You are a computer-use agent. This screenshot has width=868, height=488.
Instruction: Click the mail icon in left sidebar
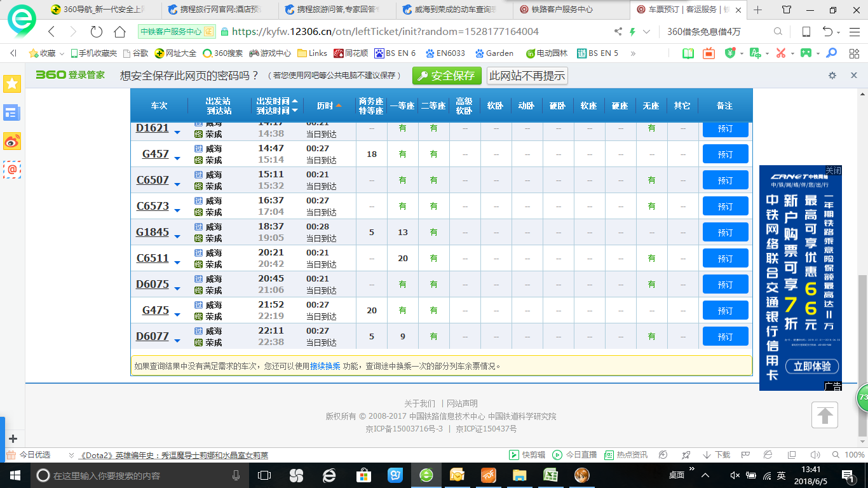12,169
